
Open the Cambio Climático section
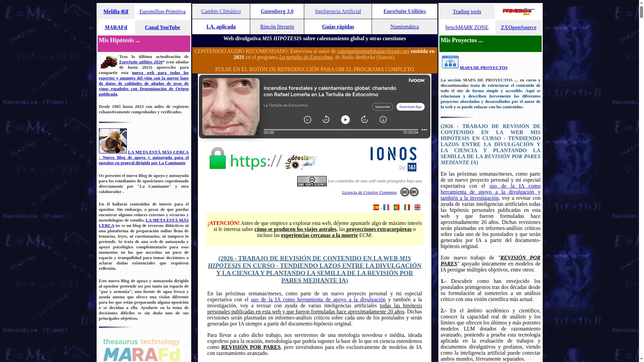click(221, 11)
